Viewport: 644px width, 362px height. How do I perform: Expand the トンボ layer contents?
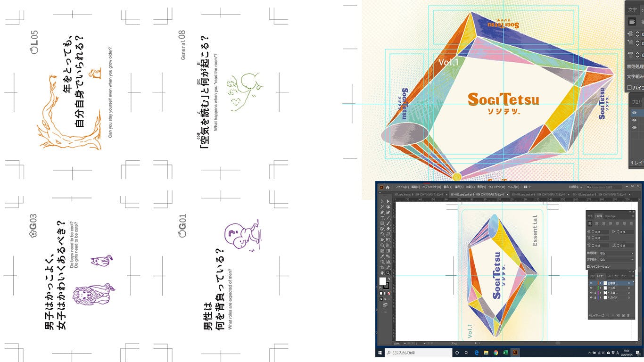(x=600, y=288)
